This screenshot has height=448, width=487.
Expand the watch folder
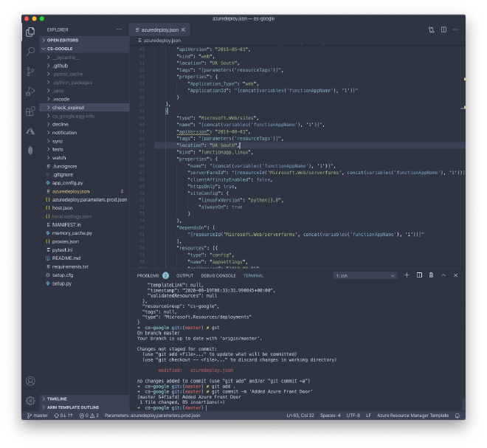(84, 158)
